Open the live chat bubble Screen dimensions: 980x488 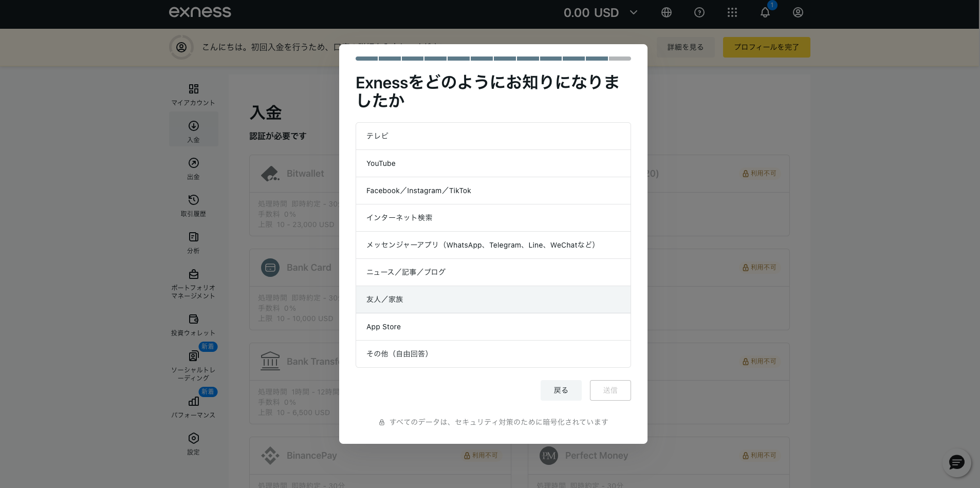956,463
